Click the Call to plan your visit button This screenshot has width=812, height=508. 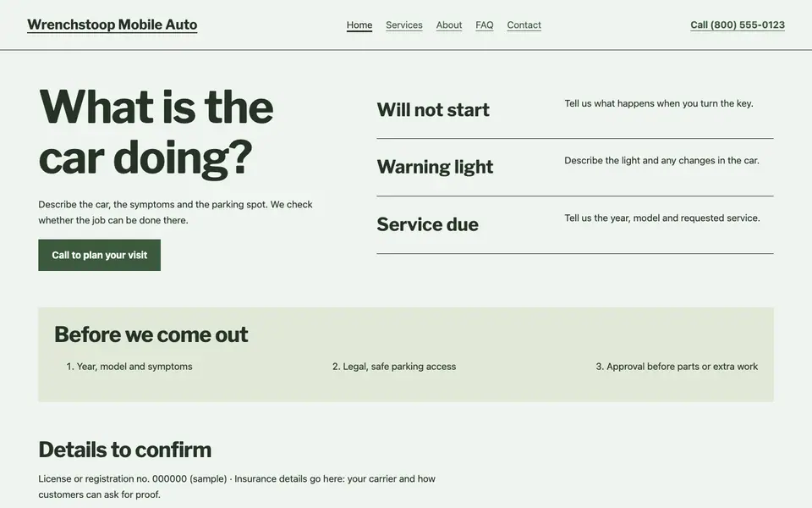click(x=100, y=255)
